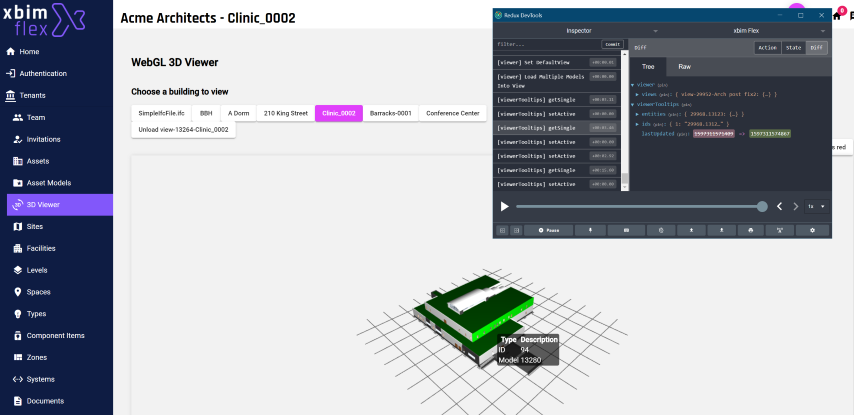Image resolution: width=854 pixels, height=415 pixels.
Task: Switch to the Raw tab
Action: coord(684,66)
